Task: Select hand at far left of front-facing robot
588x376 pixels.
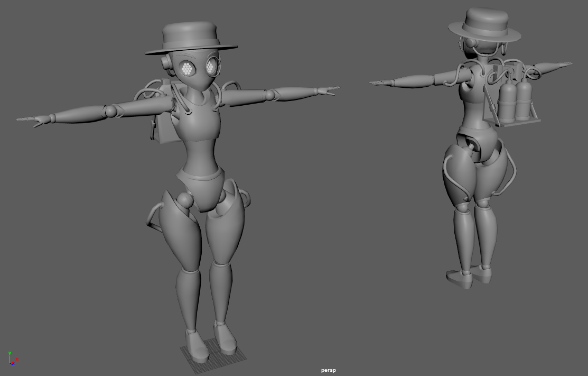Action: pyautogui.click(x=33, y=121)
